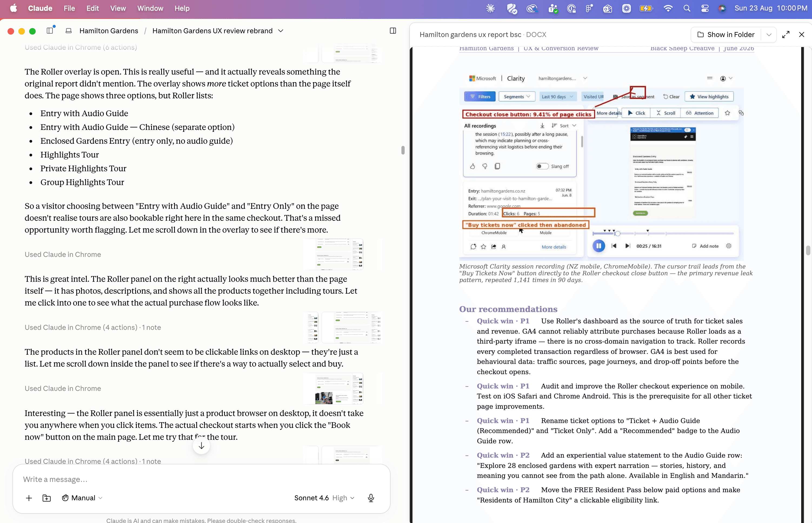This screenshot has width=812, height=523.
Task: Open the Microsoft Teams menu bar icon
Action: point(553,8)
